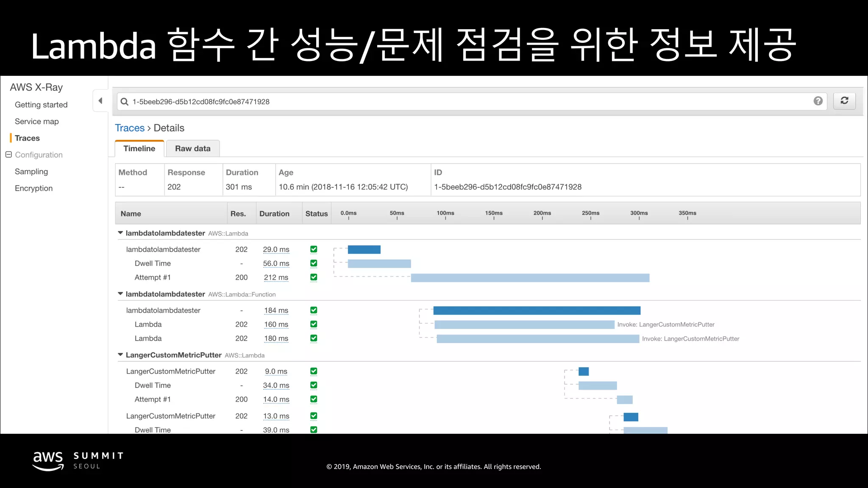Image resolution: width=868 pixels, height=488 pixels.
Task: Open the 34.0 ms duration link
Action: click(x=276, y=385)
